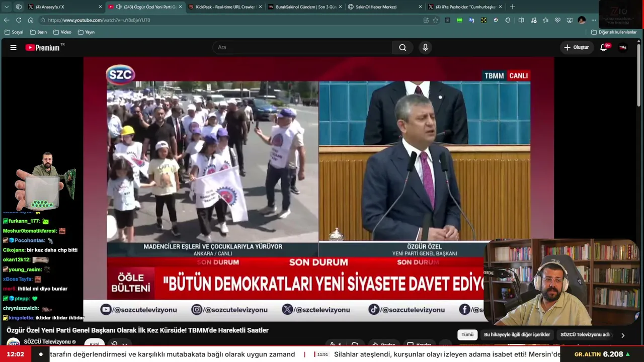Viewport: 644px width, 362px height.
Task: Start voice search with the microphone
Action: [x=425, y=47]
